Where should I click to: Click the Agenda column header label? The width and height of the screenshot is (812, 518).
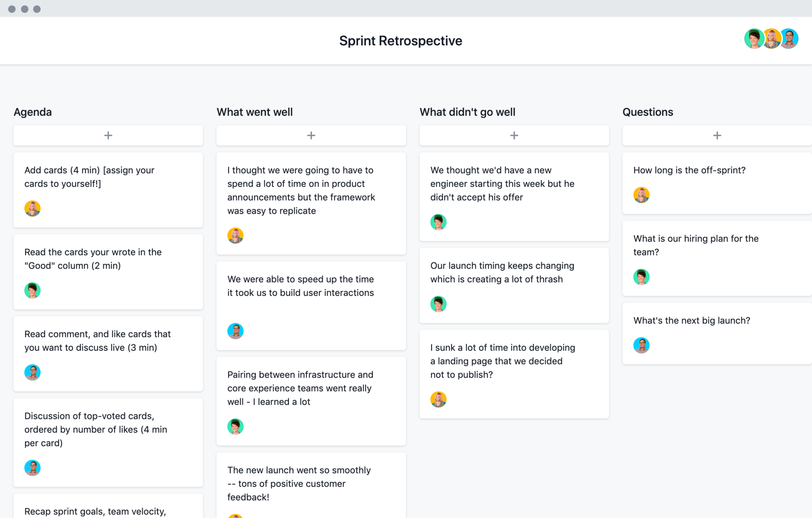coord(33,111)
